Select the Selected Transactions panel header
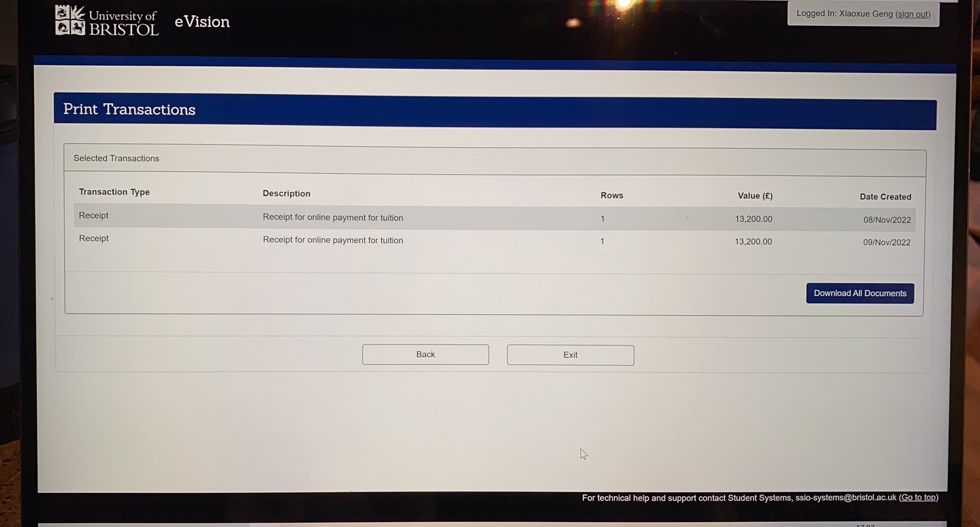 [x=116, y=159]
